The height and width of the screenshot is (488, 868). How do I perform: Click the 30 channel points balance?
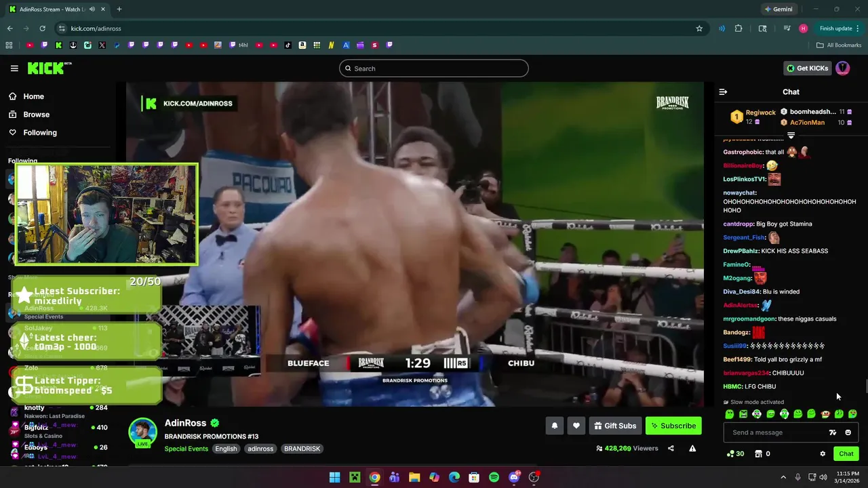pos(735,454)
